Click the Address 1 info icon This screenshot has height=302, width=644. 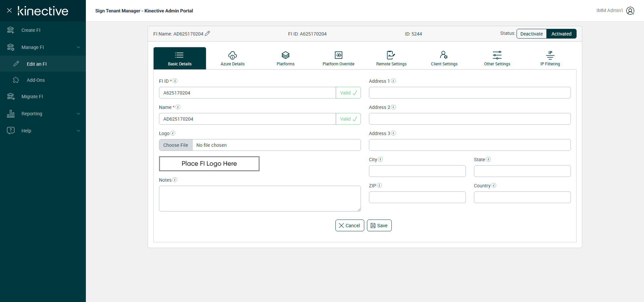click(x=393, y=81)
